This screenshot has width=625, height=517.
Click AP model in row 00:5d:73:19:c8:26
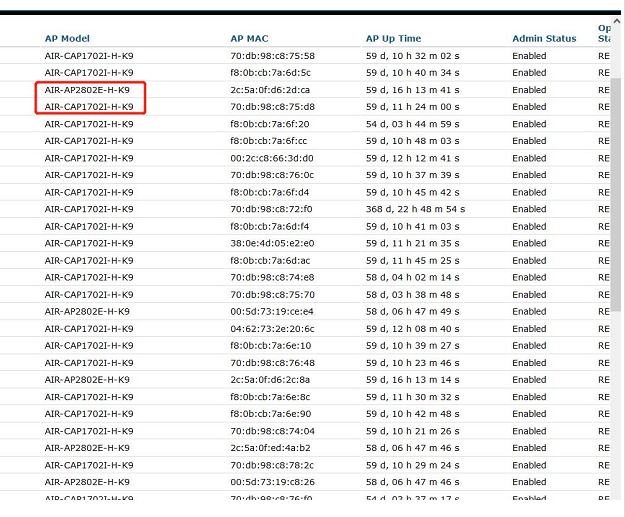click(x=87, y=482)
